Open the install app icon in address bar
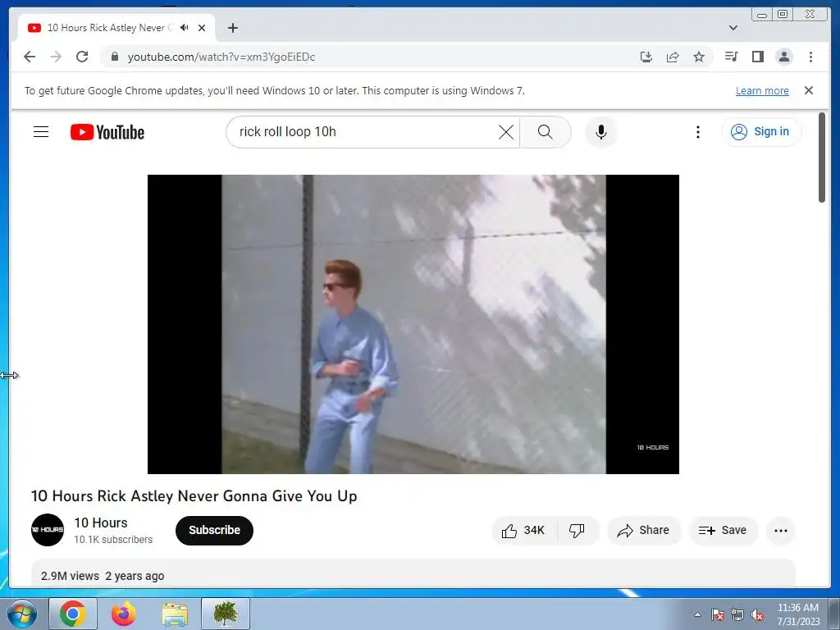Screen dimensions: 840x630 pyautogui.click(x=646, y=57)
